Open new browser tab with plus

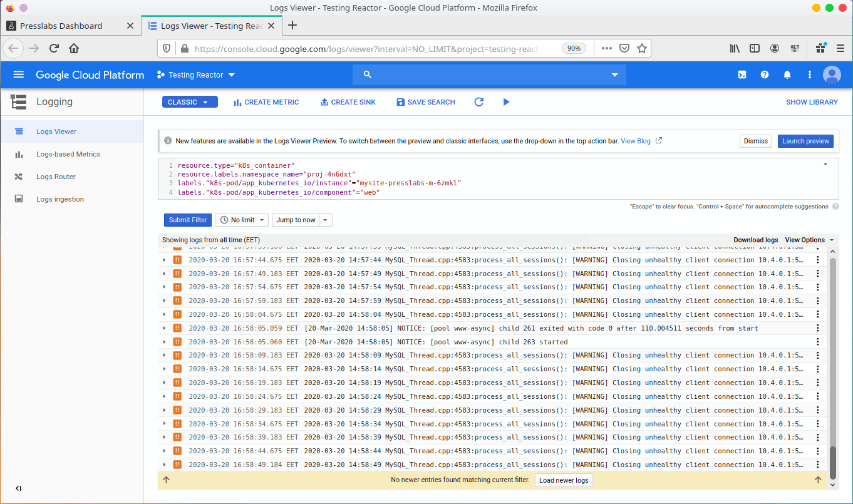pyautogui.click(x=292, y=26)
